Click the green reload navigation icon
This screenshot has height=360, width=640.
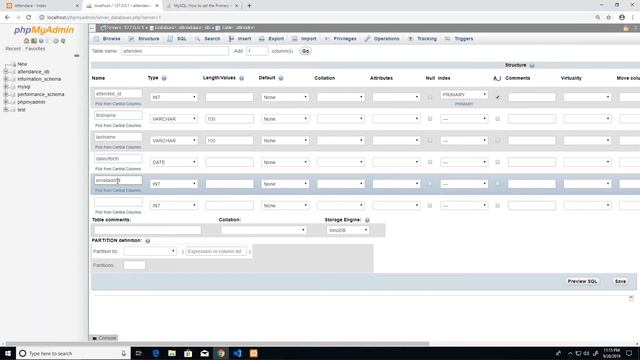pyautogui.click(x=63, y=41)
